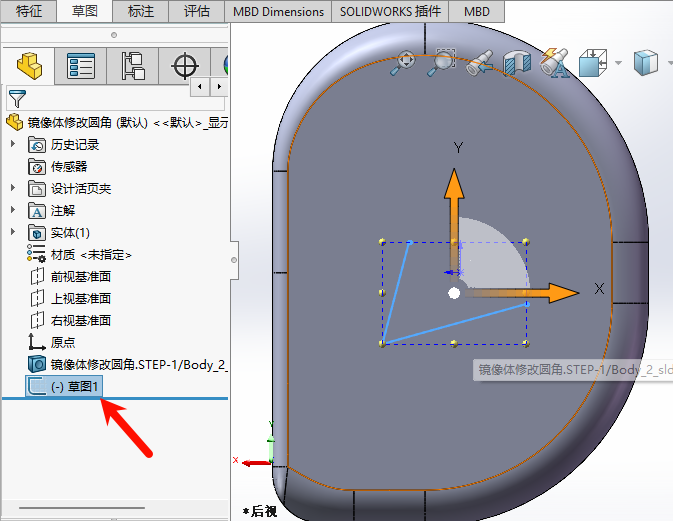Open the Display Style dropdown arrow

click(x=671, y=63)
